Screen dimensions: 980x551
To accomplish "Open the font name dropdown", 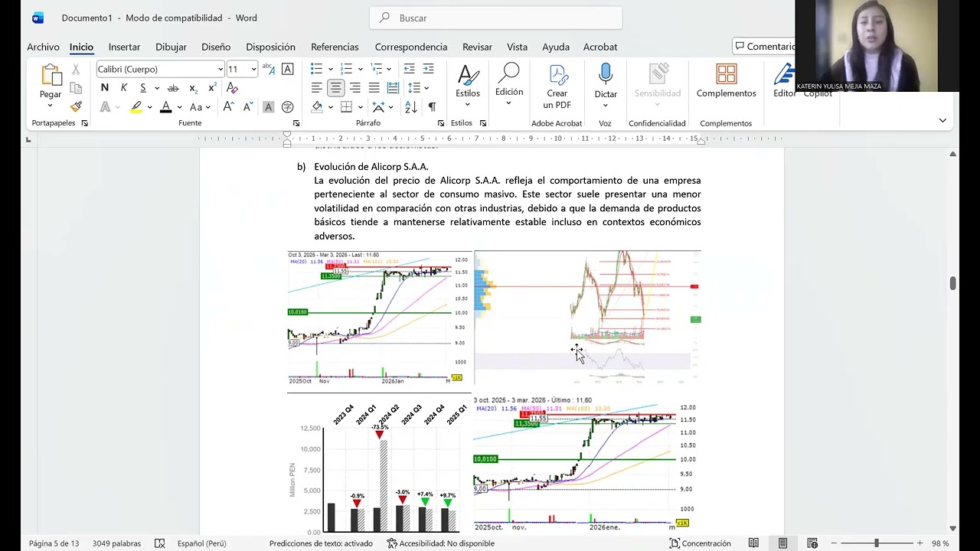I will (220, 70).
